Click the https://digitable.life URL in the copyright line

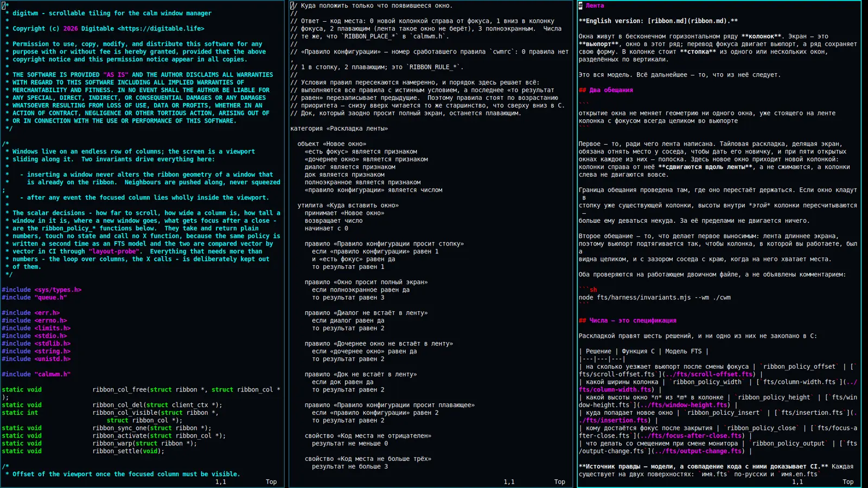tap(161, 29)
